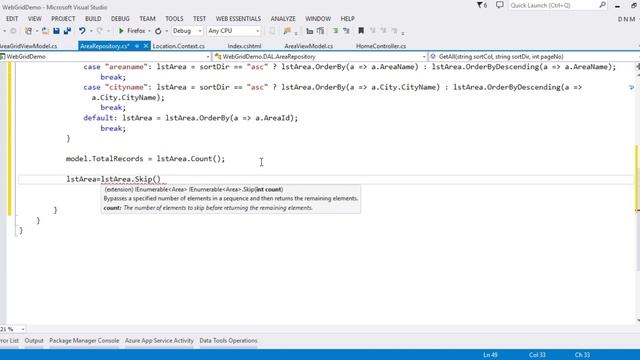Click the grayed Next bookmark icon
Viewport: 640px width, 360px height.
383,31
